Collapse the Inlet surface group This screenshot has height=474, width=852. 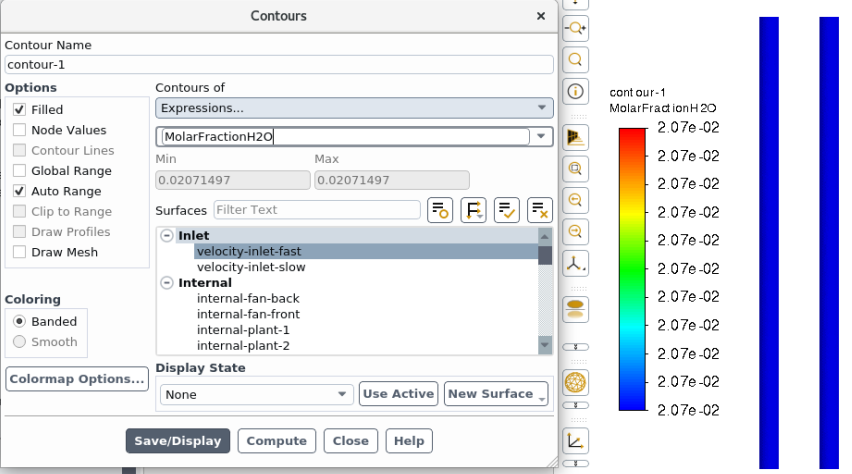click(166, 236)
